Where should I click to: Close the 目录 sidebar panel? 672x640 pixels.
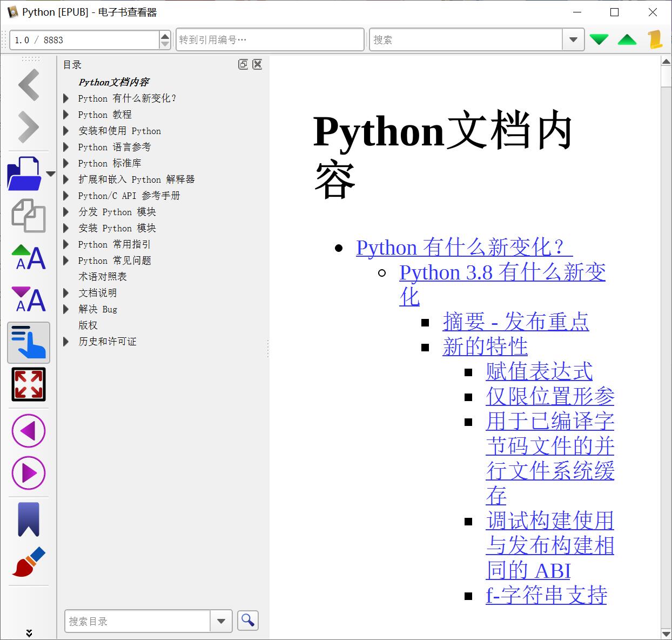click(258, 64)
